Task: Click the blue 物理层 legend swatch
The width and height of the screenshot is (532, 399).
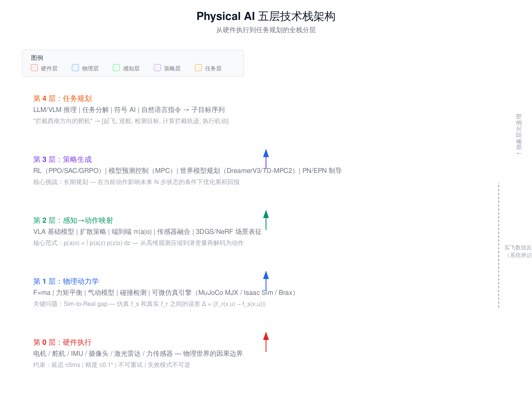Action: [75, 68]
